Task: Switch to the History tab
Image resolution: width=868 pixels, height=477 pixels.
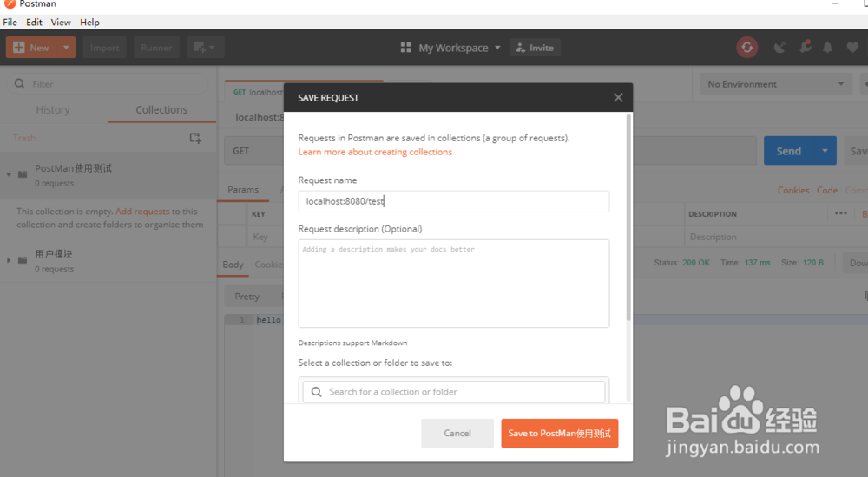Action: tap(53, 110)
